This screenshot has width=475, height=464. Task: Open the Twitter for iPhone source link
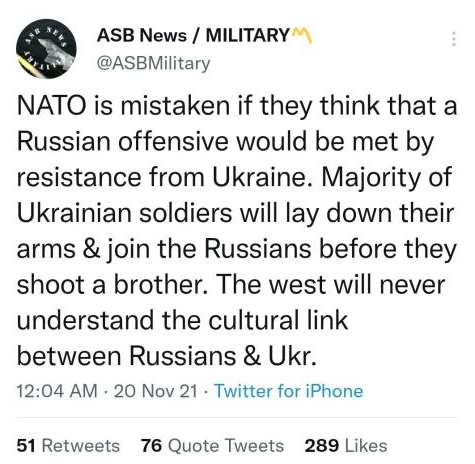(x=288, y=391)
